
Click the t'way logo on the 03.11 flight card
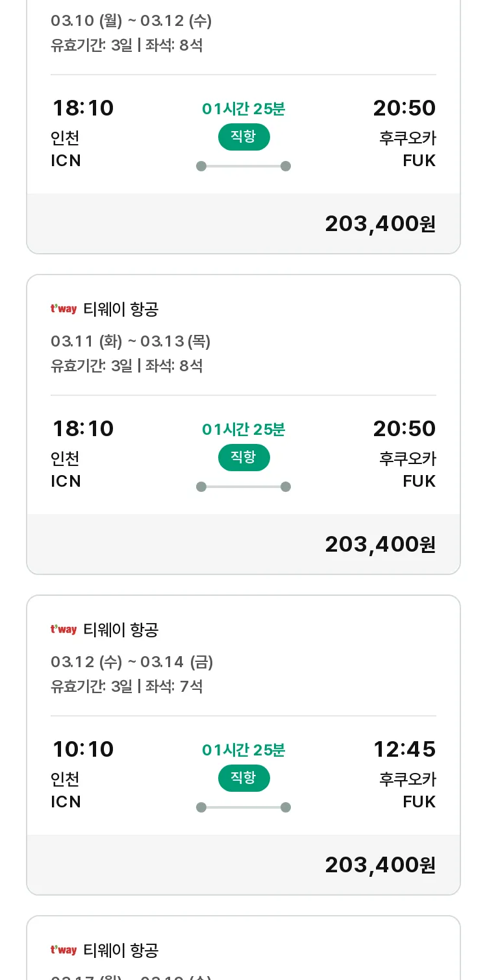click(x=64, y=309)
